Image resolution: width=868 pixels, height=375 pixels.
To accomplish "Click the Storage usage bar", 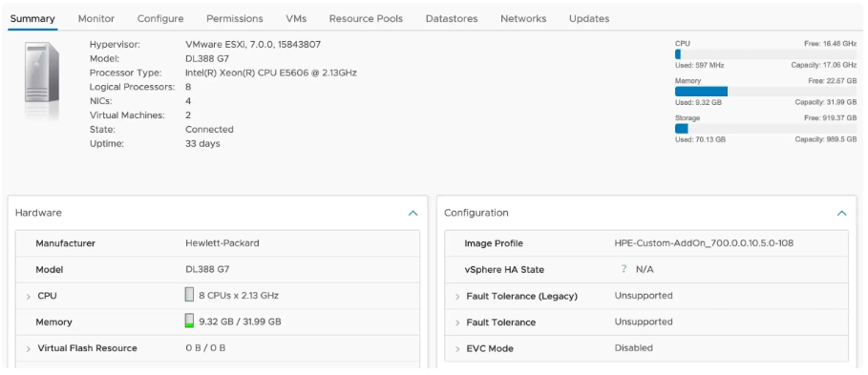I will click(766, 128).
